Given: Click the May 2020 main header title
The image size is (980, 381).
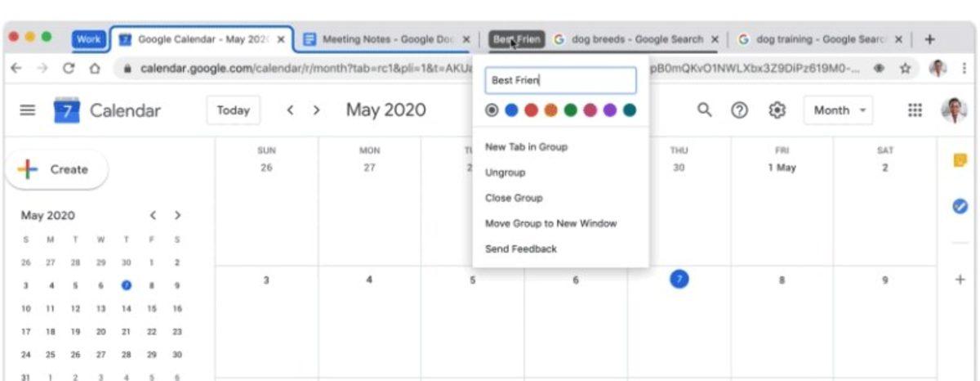Looking at the screenshot, I should 385,110.
